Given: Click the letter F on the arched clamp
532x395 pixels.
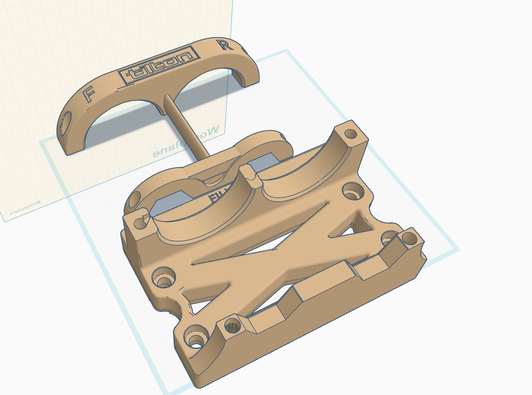Looking at the screenshot, I should 89,94.
